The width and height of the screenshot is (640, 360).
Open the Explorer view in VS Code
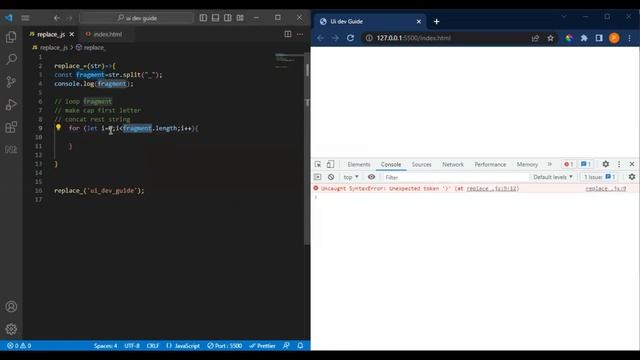(11, 37)
